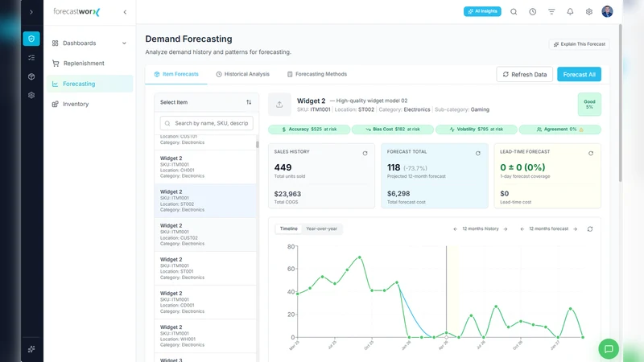Image resolution: width=644 pixels, height=362 pixels.
Task: Refresh the Sales History card
Action: pos(365,153)
